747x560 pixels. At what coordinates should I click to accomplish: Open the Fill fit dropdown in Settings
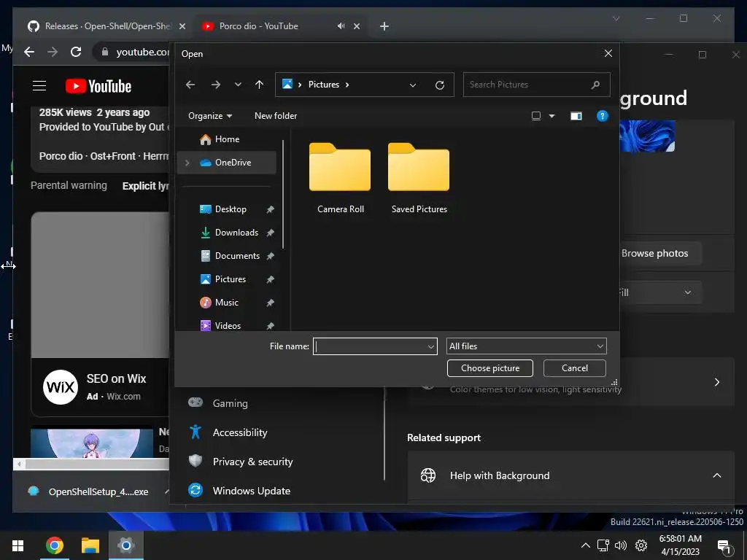pyautogui.click(x=660, y=292)
